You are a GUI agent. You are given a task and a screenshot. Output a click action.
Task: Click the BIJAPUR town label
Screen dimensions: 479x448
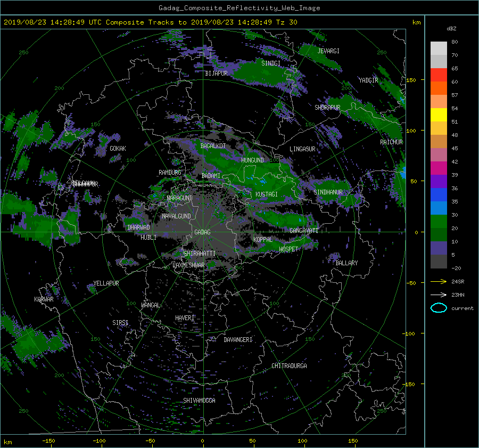tap(216, 74)
